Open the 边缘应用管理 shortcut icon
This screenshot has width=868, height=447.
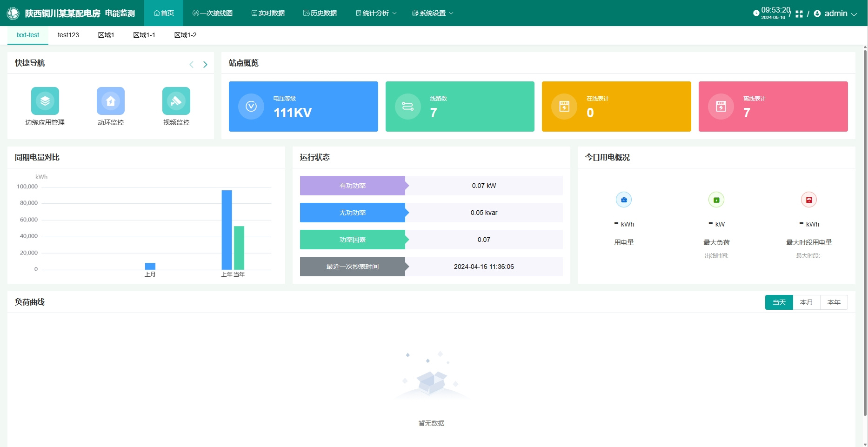tap(45, 101)
